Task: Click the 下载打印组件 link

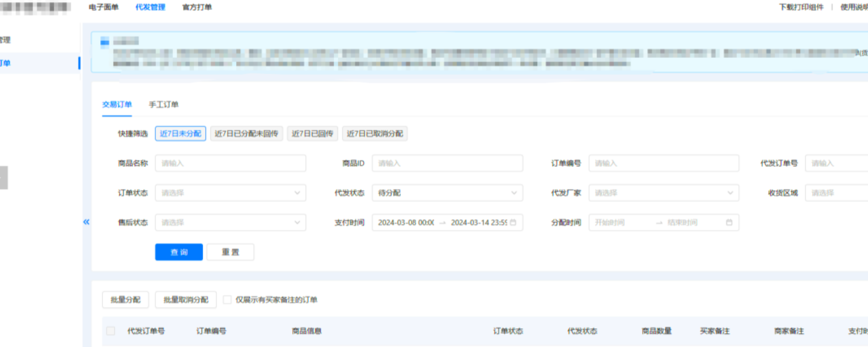Action: point(801,7)
